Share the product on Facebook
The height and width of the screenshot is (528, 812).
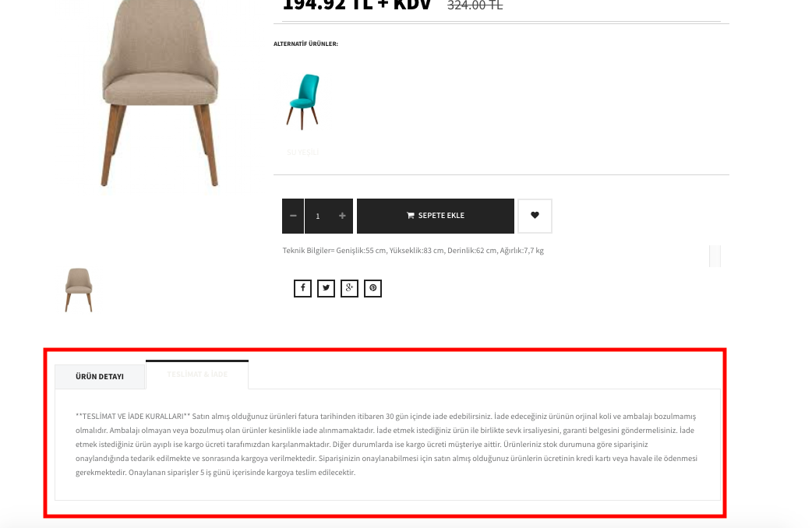point(302,288)
